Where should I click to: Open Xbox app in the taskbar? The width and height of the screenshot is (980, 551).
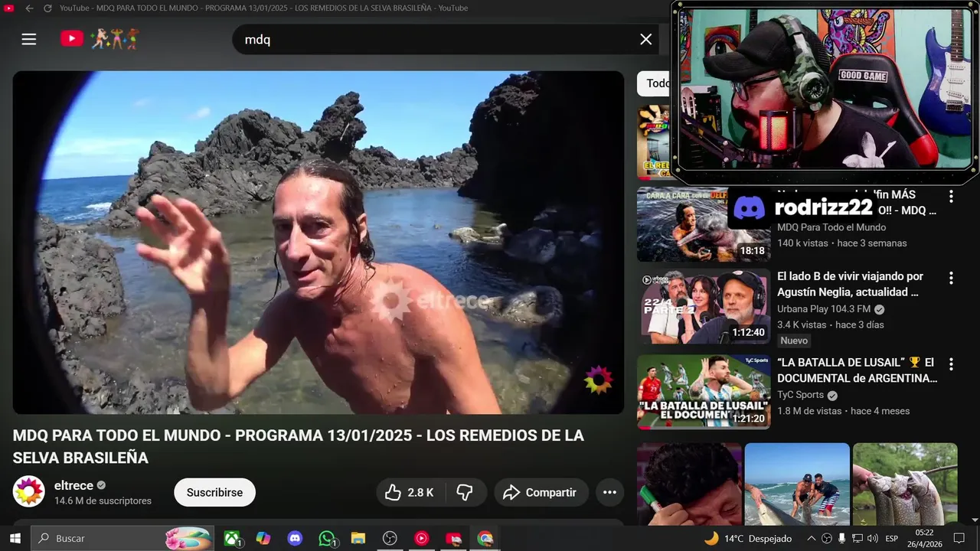coord(233,539)
